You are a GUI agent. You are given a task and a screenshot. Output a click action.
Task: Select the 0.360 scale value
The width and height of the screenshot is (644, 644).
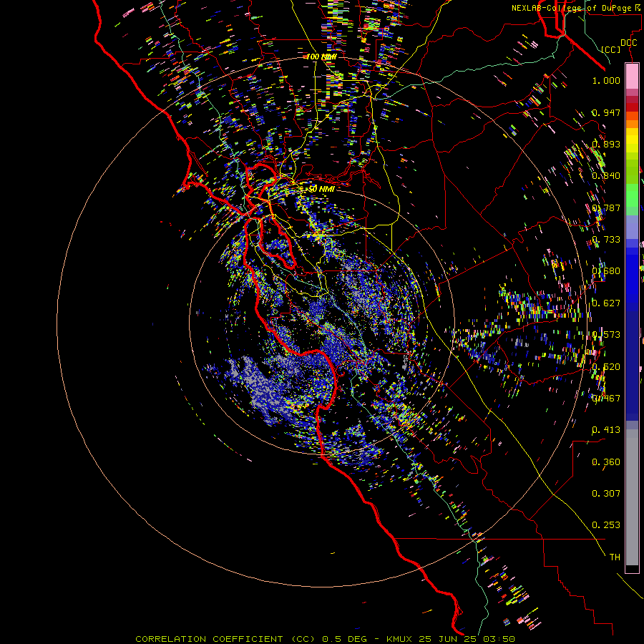pos(606,462)
